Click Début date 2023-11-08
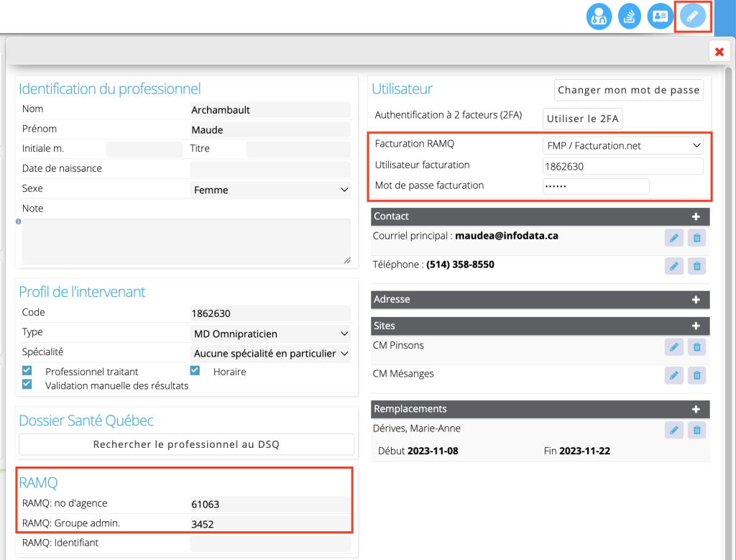736x560 pixels. pos(433,451)
